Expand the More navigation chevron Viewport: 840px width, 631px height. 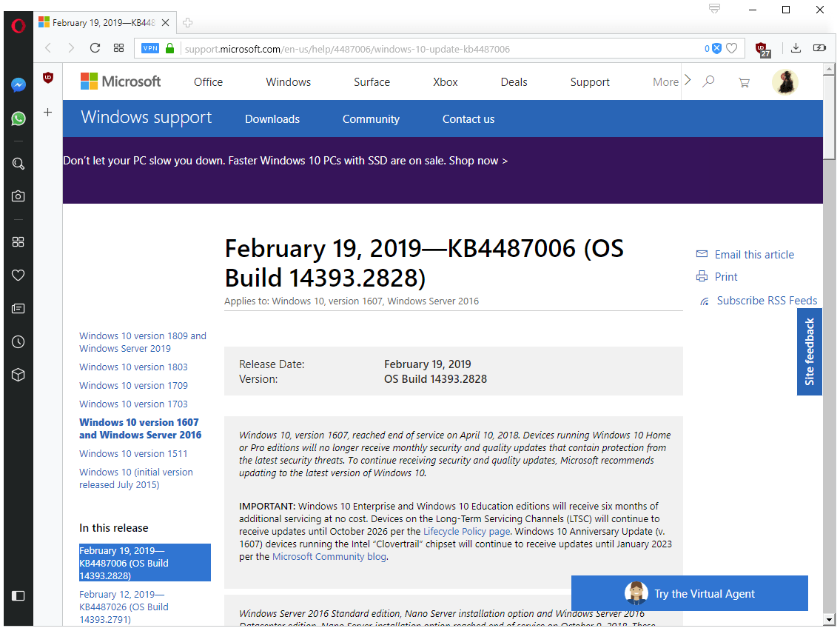click(x=688, y=81)
